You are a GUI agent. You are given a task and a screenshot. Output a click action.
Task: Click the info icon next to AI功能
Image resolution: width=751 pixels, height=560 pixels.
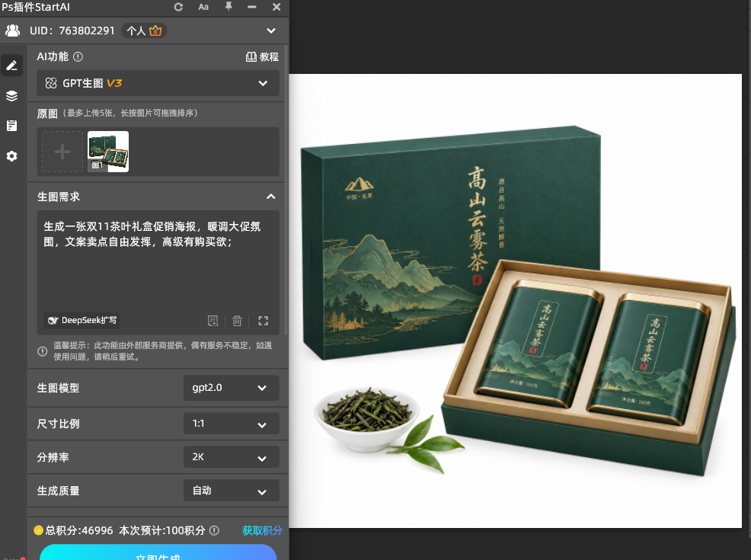click(x=78, y=56)
